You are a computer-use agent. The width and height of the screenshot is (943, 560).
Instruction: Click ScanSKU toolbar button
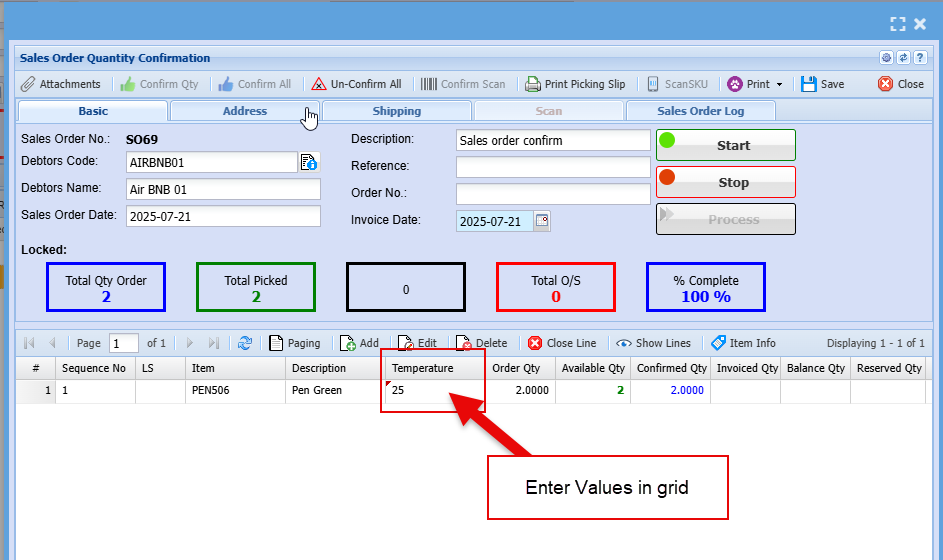(678, 84)
